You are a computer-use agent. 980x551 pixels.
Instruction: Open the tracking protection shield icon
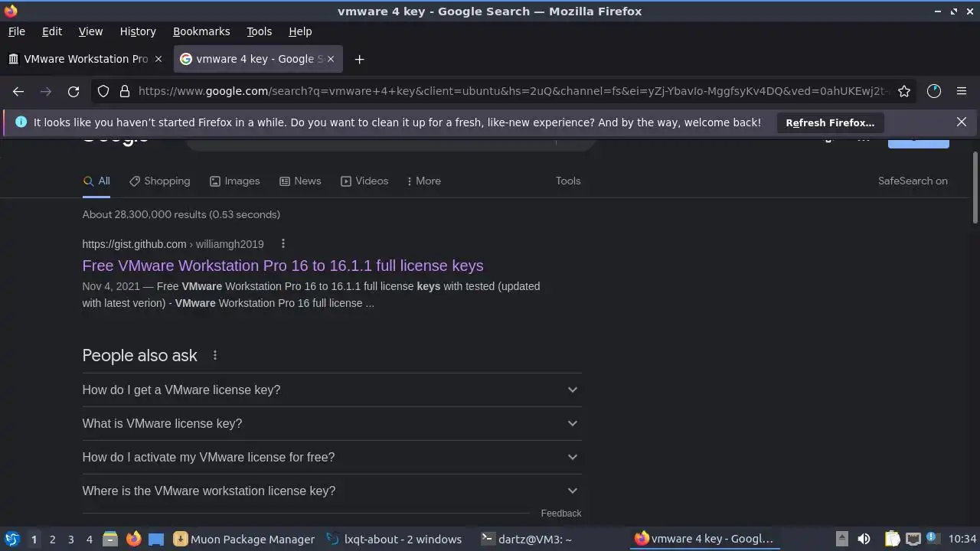(103, 91)
